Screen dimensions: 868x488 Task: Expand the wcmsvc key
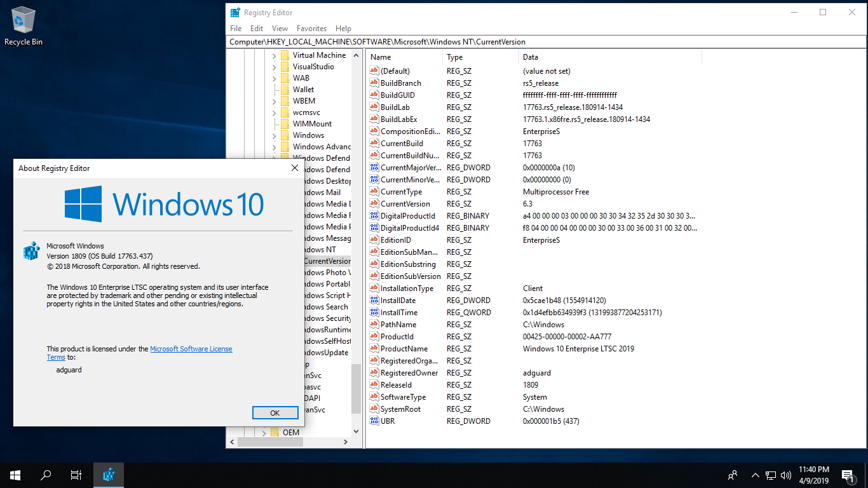pyautogui.click(x=275, y=112)
